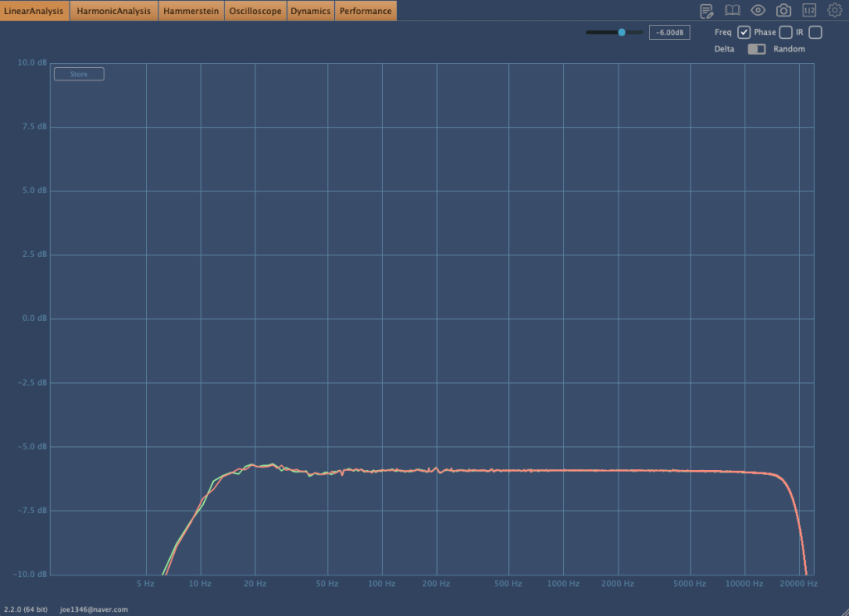Open the Hammerstein tab
This screenshot has width=849, height=616.
pyautogui.click(x=191, y=11)
